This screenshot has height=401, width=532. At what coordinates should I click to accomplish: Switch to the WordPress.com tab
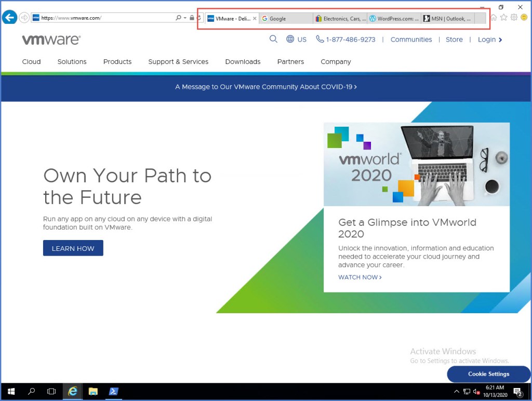[x=394, y=19]
